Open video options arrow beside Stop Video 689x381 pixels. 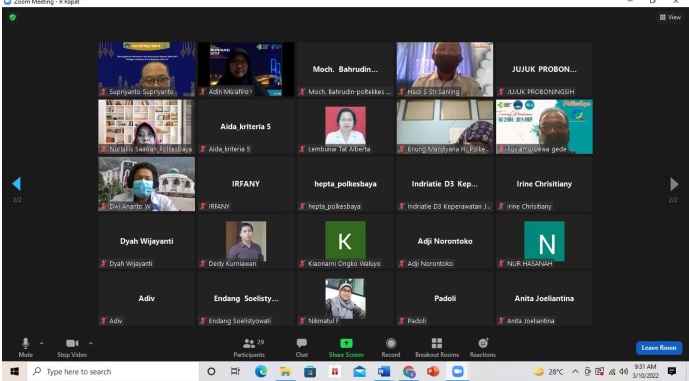point(91,343)
